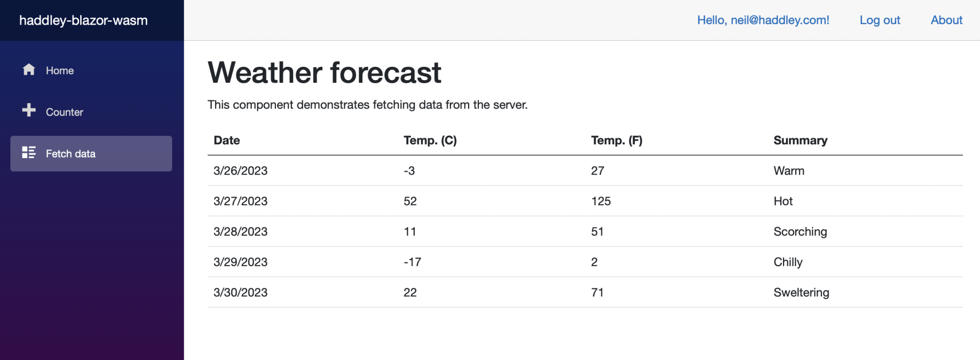Click the Date column header

(227, 140)
